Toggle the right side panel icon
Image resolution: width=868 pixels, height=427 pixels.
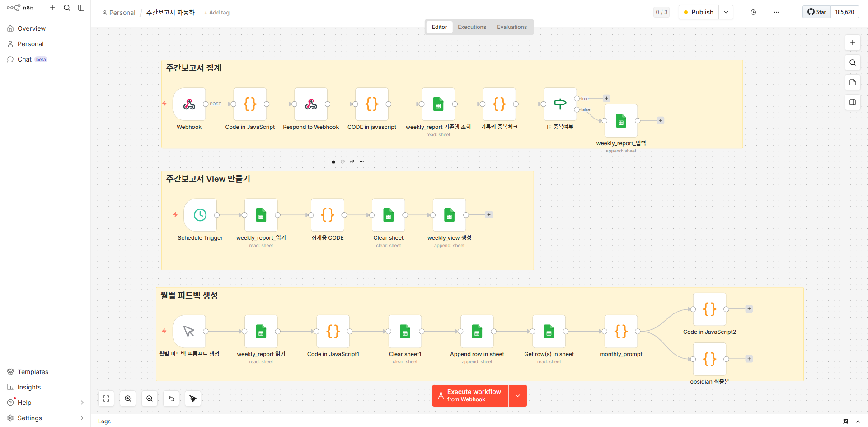852,102
